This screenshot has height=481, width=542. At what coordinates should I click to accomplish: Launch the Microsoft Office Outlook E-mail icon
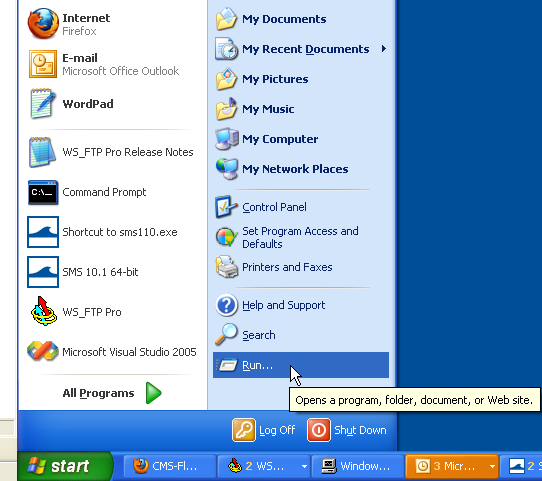pos(43,64)
